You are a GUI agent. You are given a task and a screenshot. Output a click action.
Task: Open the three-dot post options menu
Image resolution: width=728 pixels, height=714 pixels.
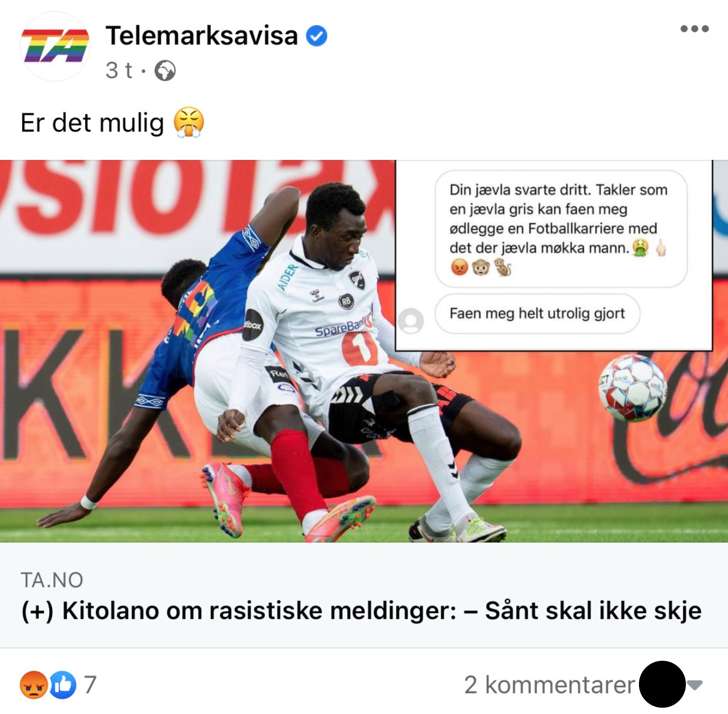[x=694, y=29]
